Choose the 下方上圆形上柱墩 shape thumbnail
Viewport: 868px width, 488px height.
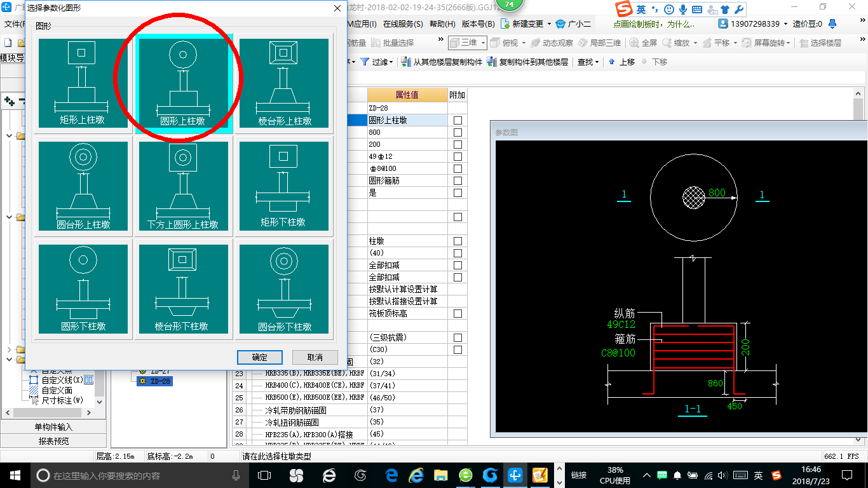(x=184, y=187)
